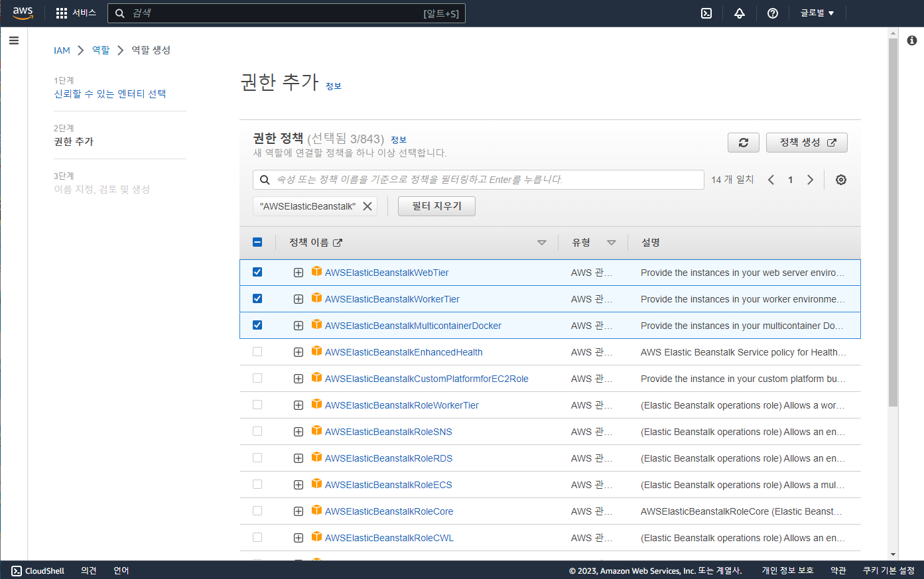This screenshot has height=579, width=924.
Task: Open AWSElasticBeanstalkRoleCWL policy link
Action: pyautogui.click(x=389, y=538)
